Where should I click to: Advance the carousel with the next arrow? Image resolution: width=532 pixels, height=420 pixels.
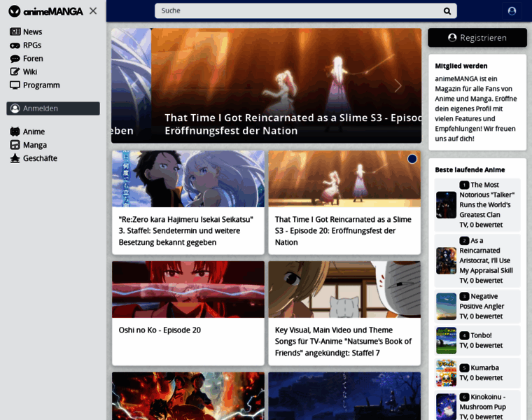pyautogui.click(x=398, y=85)
